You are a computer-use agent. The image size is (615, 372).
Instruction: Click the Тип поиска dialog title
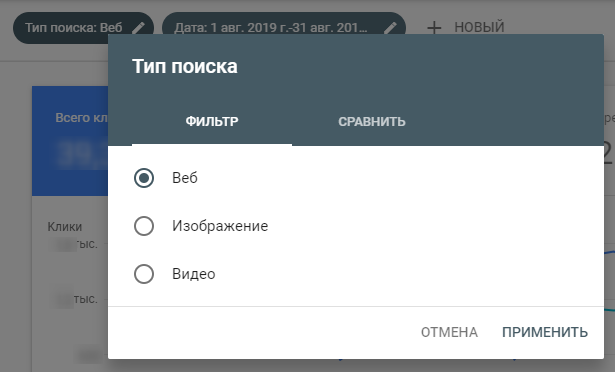click(x=185, y=66)
